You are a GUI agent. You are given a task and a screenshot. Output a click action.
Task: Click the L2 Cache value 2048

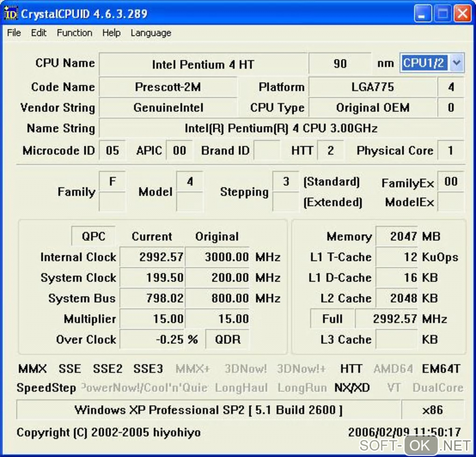point(397,298)
